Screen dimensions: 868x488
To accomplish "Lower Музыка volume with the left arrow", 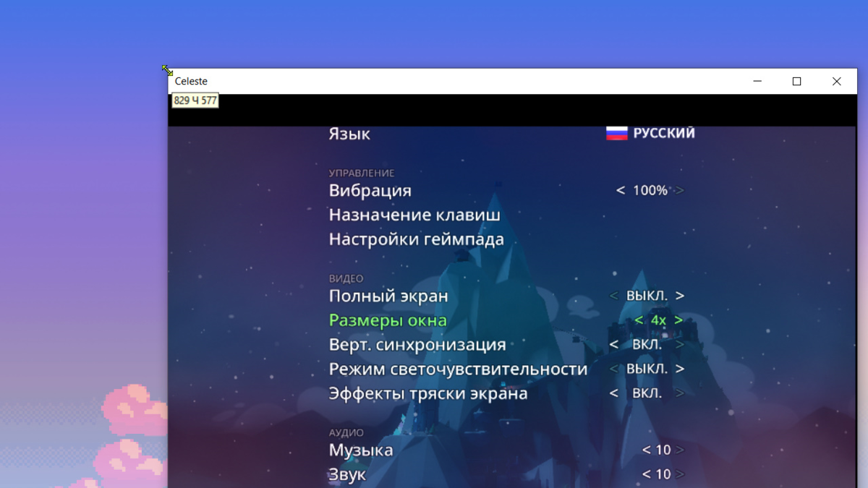I will tap(647, 450).
